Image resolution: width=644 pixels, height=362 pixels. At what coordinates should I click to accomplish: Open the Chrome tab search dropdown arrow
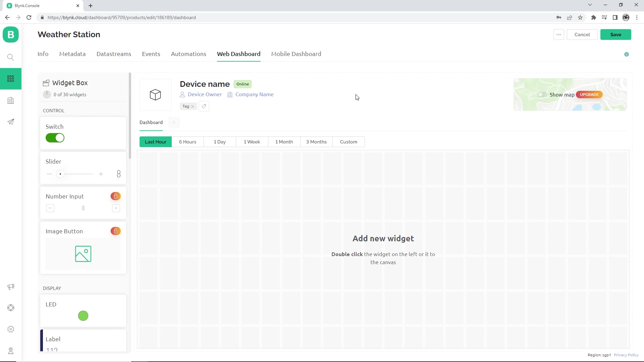pyautogui.click(x=590, y=5)
